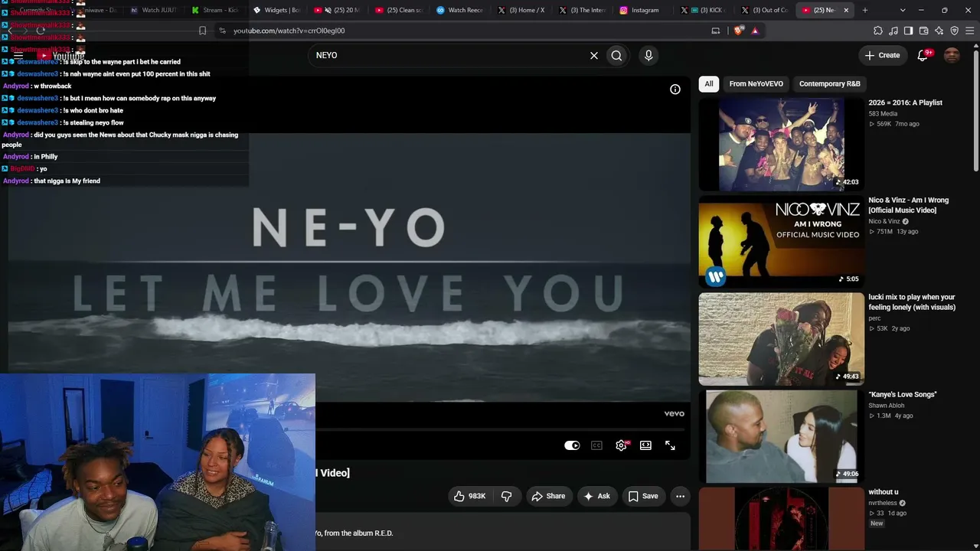This screenshot has height=551, width=980.
Task: Filter by Contemporary R&B chip
Action: [830, 84]
